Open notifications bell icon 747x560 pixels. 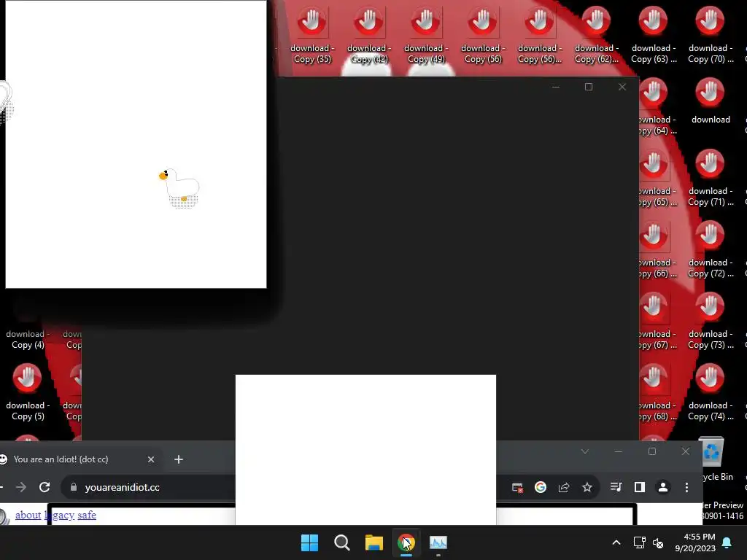[x=727, y=542]
